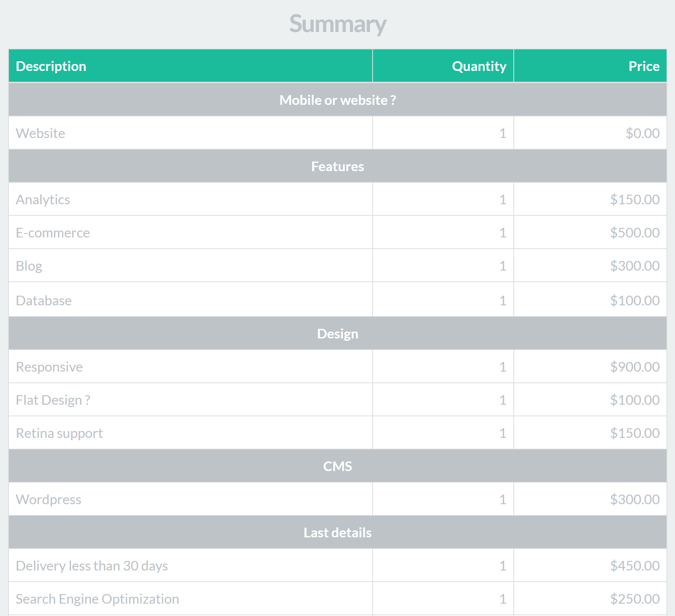675x616 pixels.
Task: Click the CMS section header
Action: pos(337,466)
